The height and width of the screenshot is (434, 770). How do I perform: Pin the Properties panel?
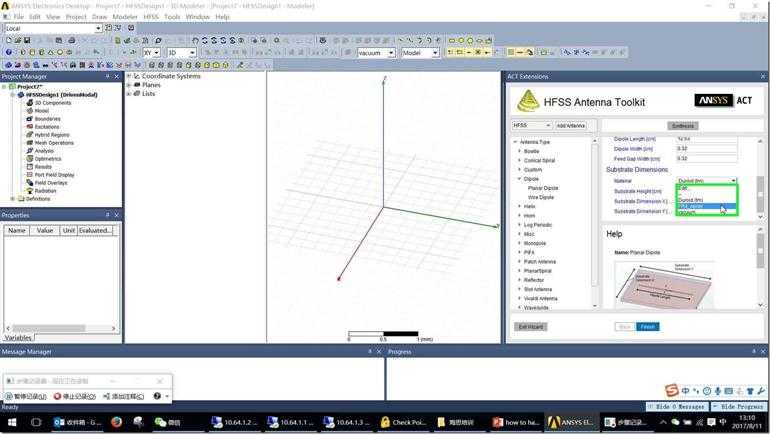[x=108, y=215]
